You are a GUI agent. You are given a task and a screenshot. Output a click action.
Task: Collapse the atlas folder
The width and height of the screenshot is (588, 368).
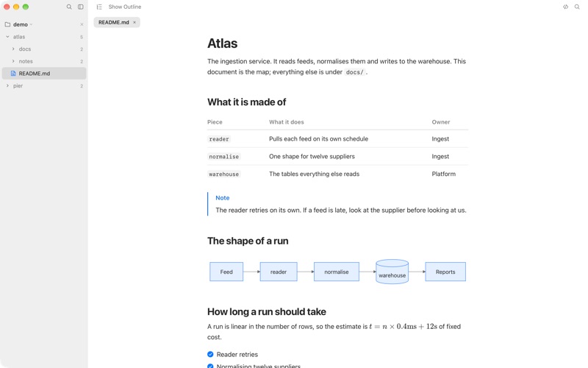[7, 37]
